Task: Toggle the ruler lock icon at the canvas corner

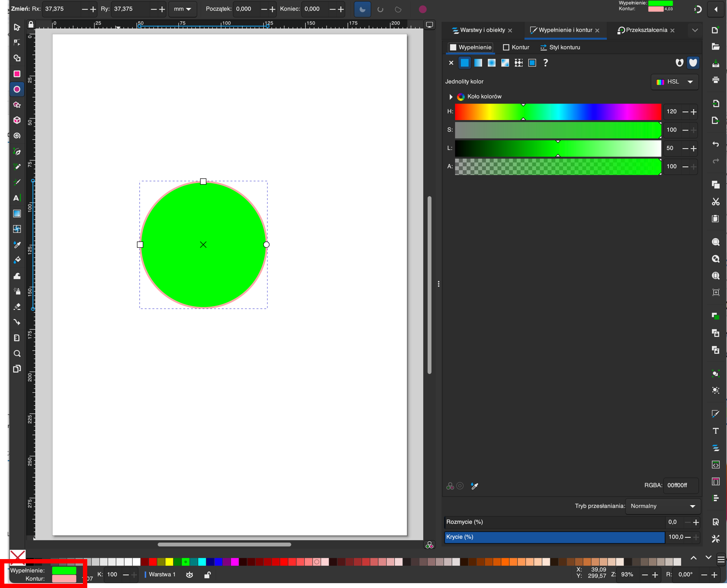Action: (x=31, y=25)
